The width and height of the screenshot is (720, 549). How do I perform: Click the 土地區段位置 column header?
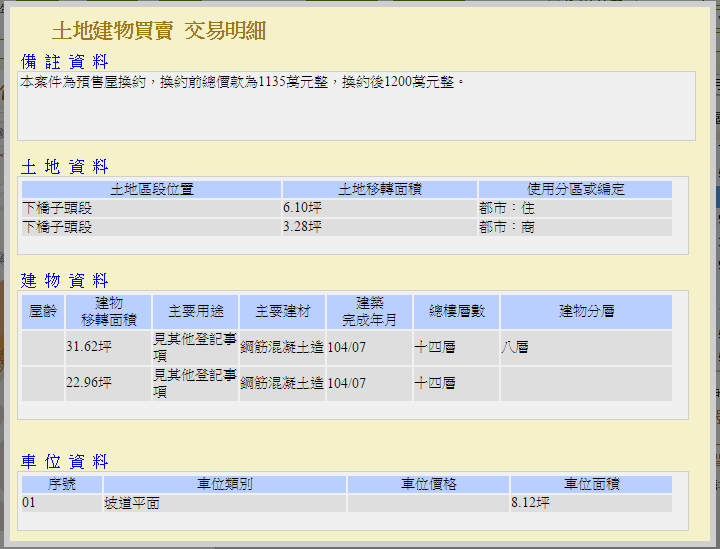[x=152, y=189]
